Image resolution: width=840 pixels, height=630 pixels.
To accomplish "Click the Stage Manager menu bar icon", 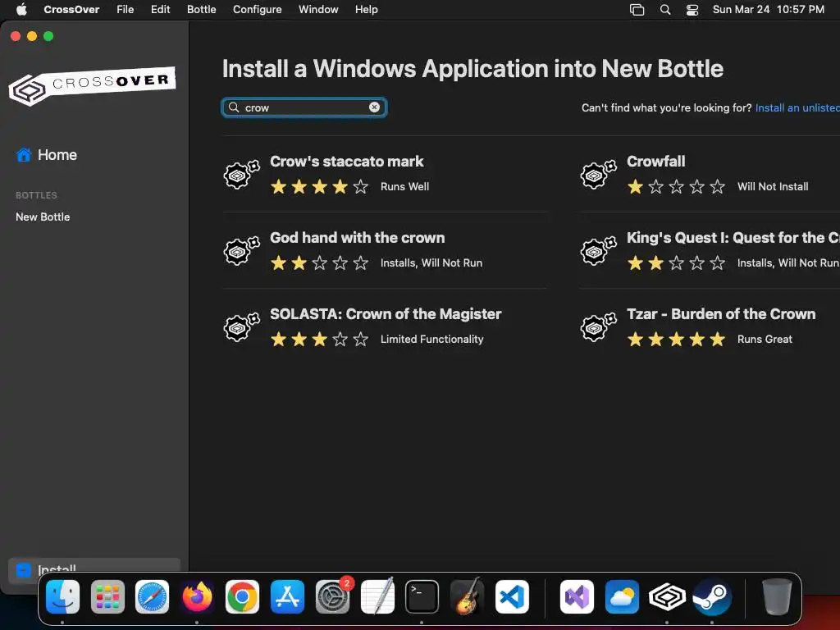I will (637, 10).
